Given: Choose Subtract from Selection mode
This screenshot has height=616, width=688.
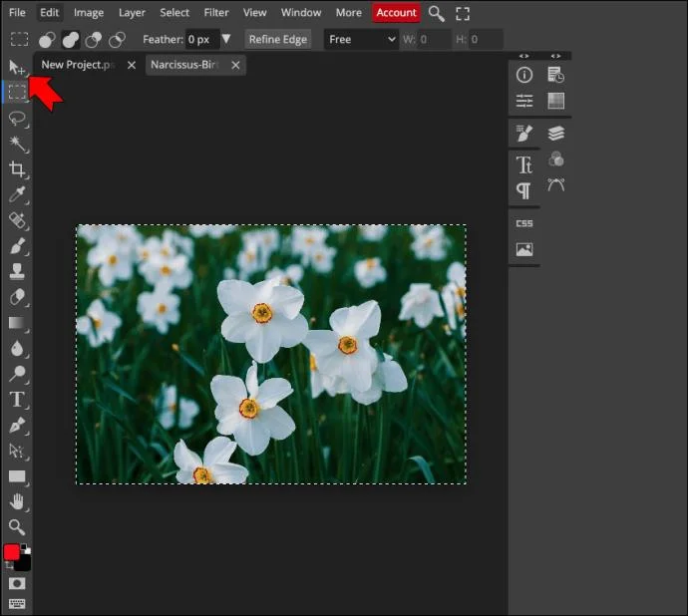Looking at the screenshot, I should [94, 40].
